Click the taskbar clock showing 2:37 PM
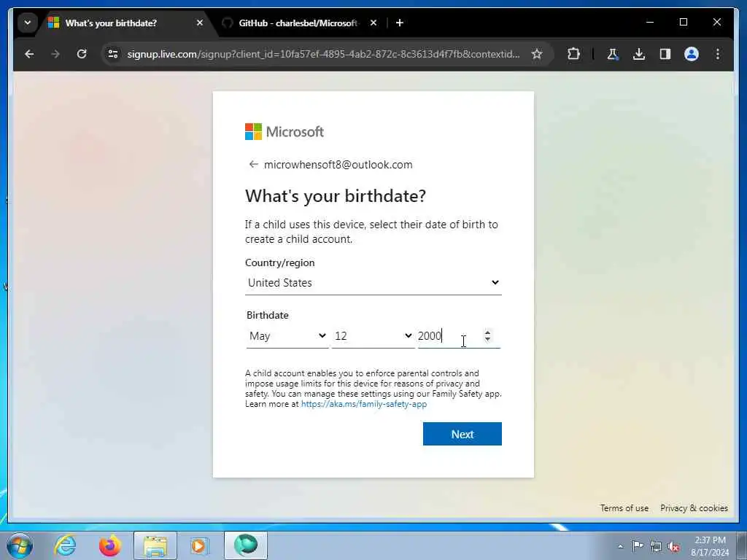 pos(710,546)
